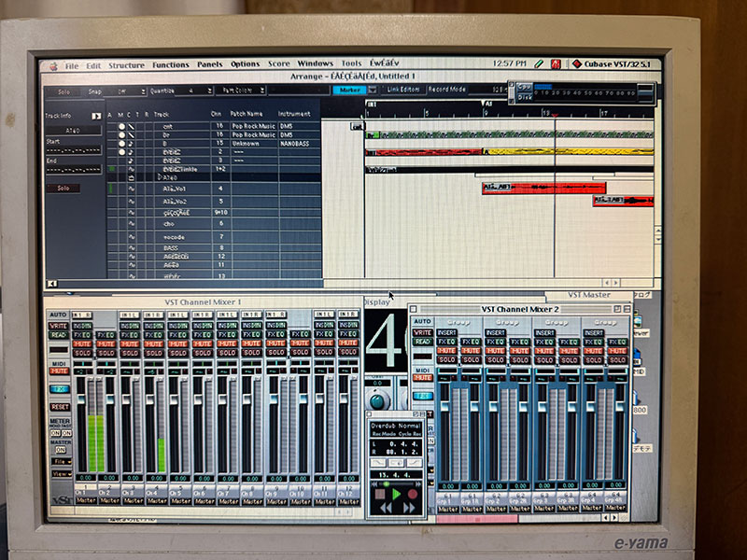Screen dimensions: 747x560
Task: Click the transport position slider with green handle
Action: point(396,483)
